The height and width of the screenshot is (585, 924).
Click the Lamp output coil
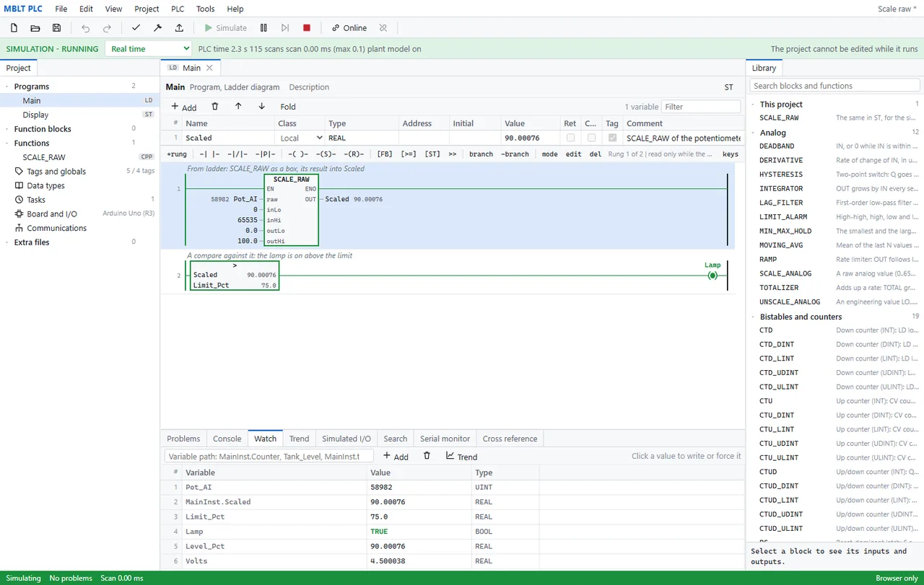pos(712,276)
